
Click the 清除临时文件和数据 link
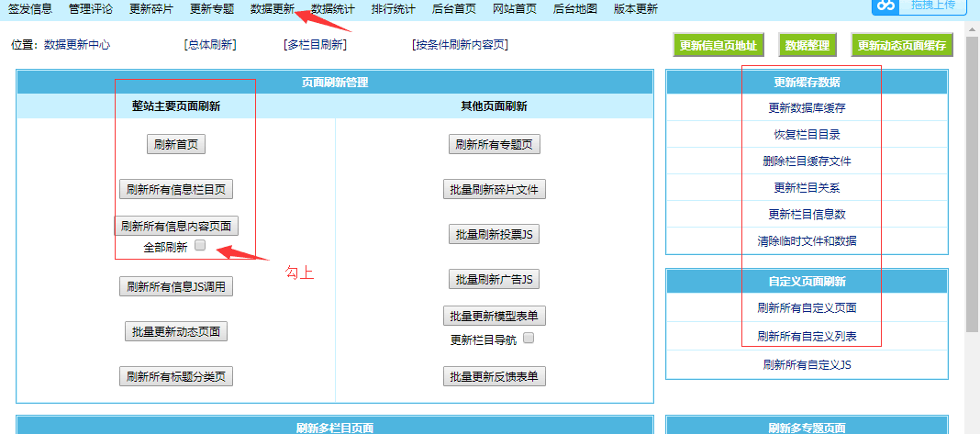tap(807, 240)
